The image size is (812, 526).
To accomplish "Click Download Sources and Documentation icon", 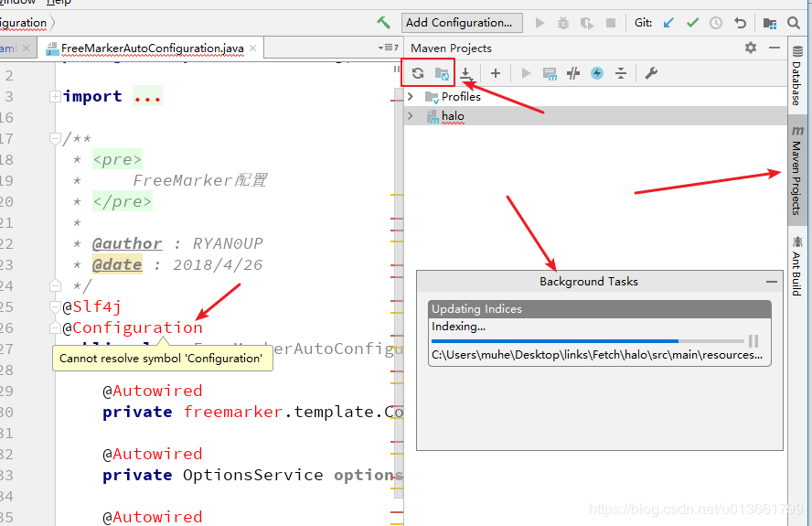I will pos(466,73).
